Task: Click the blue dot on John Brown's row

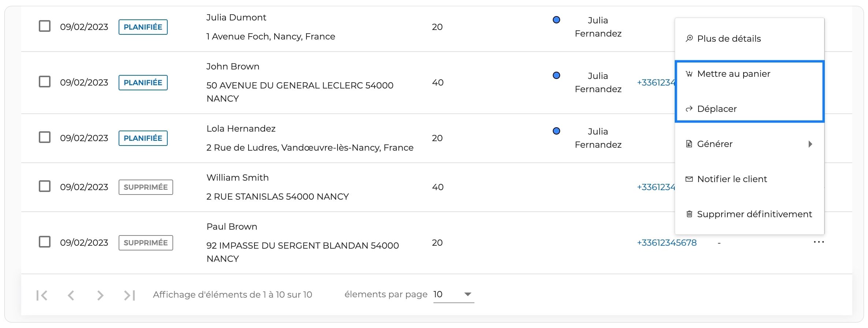Action: [x=556, y=75]
